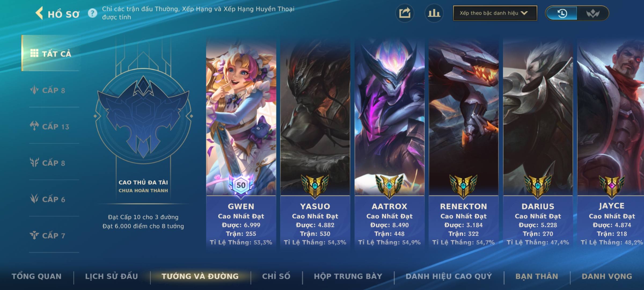Open the Chỉ Số tab
The image size is (644, 290).
pyautogui.click(x=276, y=276)
